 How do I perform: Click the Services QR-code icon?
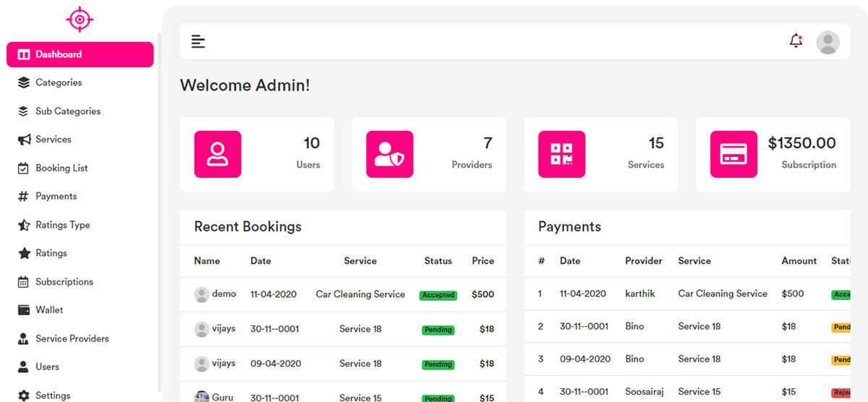(x=561, y=154)
